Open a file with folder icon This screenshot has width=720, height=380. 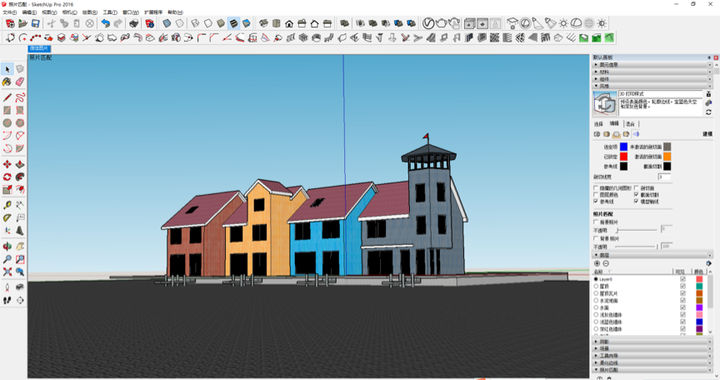pyautogui.click(x=22, y=23)
